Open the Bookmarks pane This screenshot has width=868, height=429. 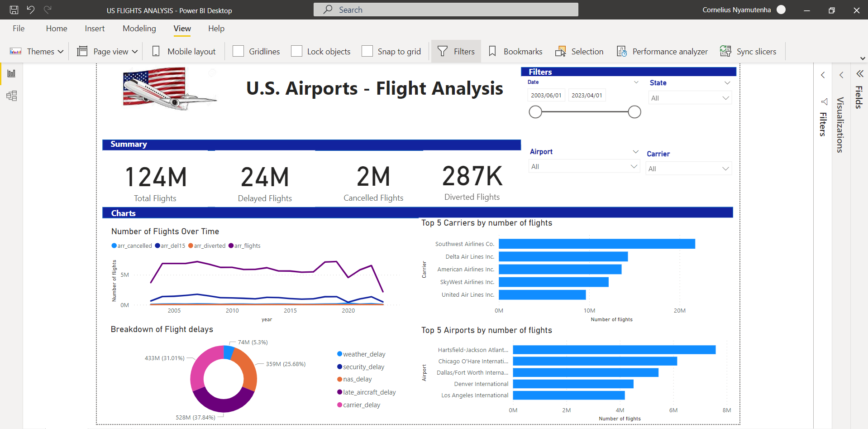click(x=515, y=51)
